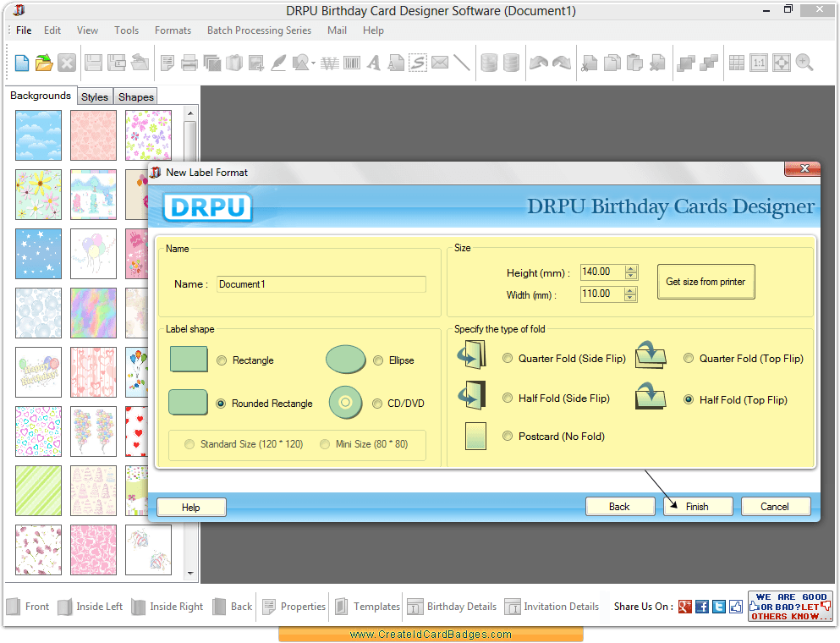Click the shapes tool icon in toolbar

[x=300, y=63]
